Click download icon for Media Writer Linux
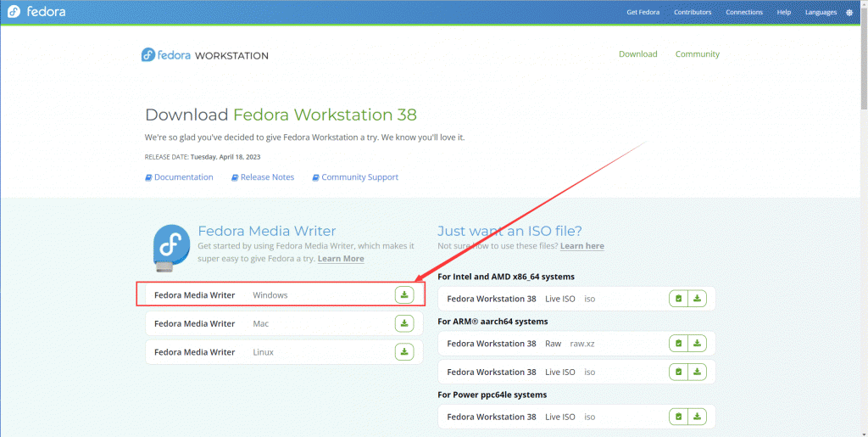This screenshot has width=868, height=437. coord(404,352)
